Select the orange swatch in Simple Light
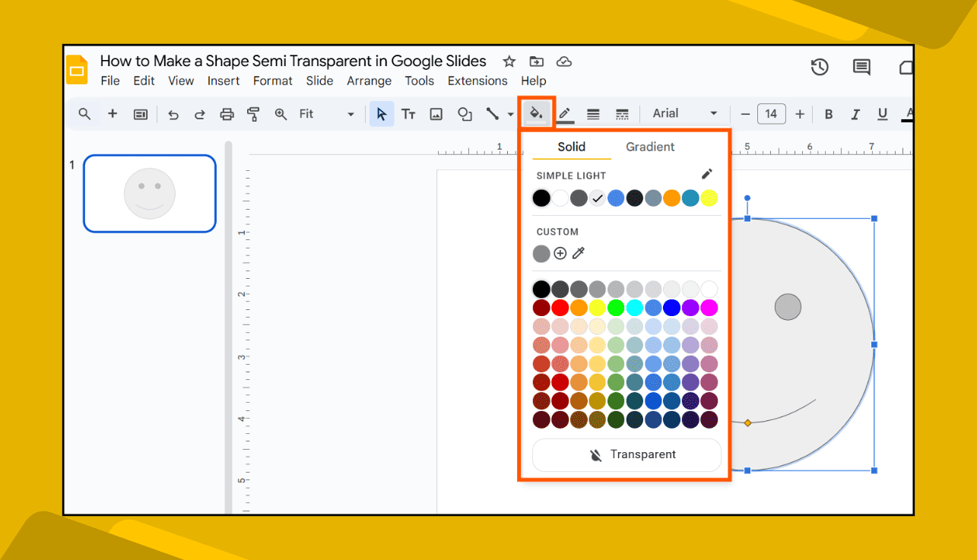 point(672,198)
